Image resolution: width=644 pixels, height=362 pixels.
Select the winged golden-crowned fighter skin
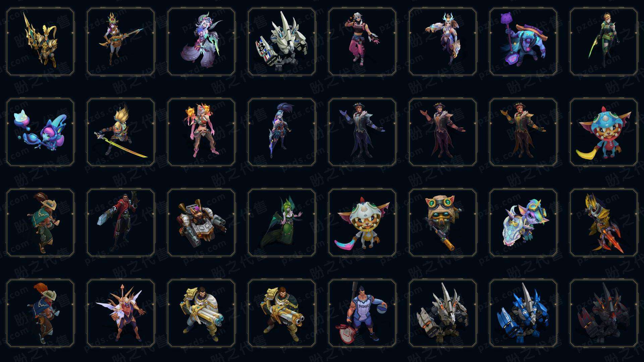121,313
